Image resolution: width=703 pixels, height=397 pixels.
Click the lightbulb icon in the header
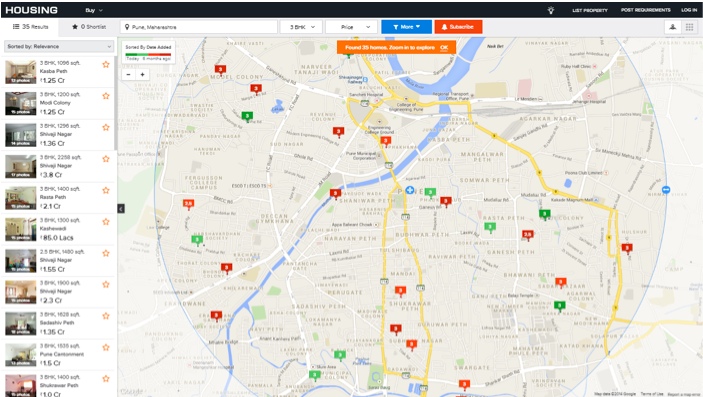[x=551, y=10]
